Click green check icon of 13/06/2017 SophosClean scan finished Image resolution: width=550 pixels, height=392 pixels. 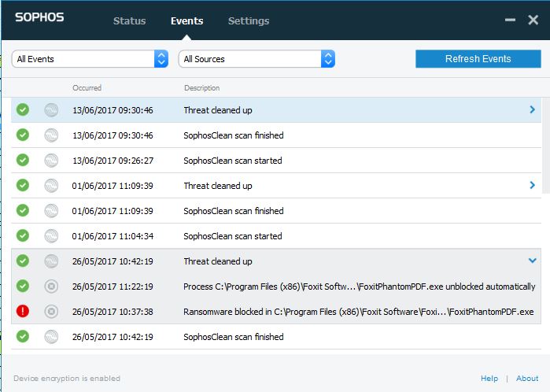pyautogui.click(x=23, y=135)
